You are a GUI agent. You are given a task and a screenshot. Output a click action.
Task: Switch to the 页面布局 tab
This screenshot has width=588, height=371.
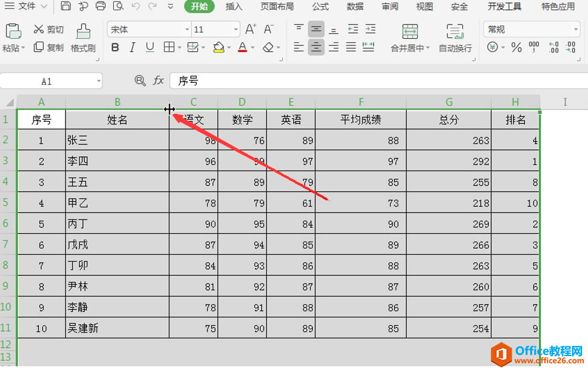point(277,7)
